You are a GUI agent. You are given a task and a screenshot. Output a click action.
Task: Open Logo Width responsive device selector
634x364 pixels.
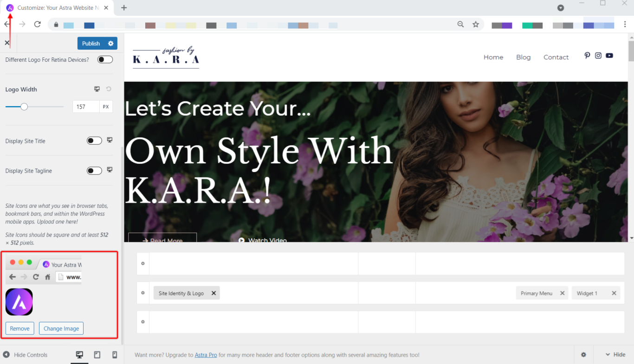pyautogui.click(x=97, y=89)
